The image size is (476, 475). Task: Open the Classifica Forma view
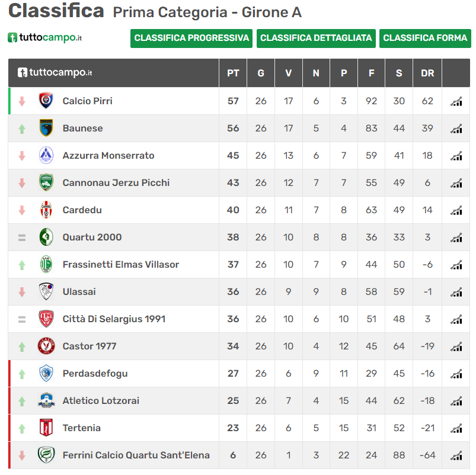[x=425, y=38]
